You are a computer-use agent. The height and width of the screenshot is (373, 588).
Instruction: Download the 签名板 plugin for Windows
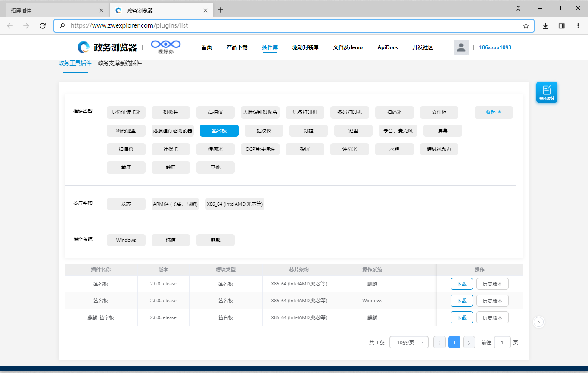pos(462,301)
